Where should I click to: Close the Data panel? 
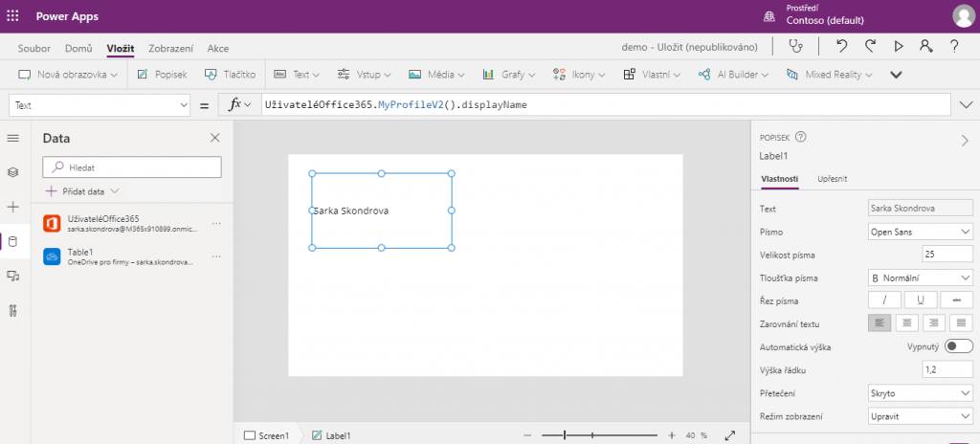pos(214,139)
